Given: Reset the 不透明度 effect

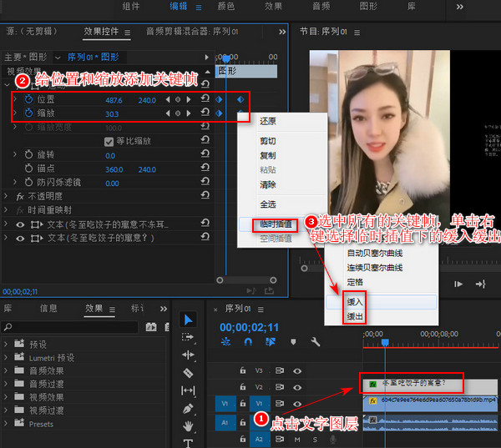Looking at the screenshot, I should pos(205,195).
